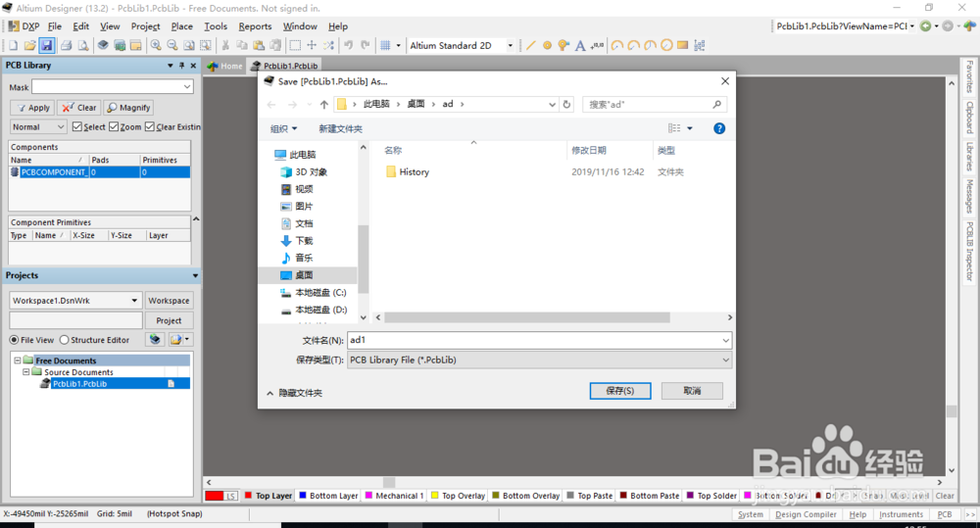Image resolution: width=980 pixels, height=528 pixels.
Task: Click the Magnify button
Action: pos(128,108)
